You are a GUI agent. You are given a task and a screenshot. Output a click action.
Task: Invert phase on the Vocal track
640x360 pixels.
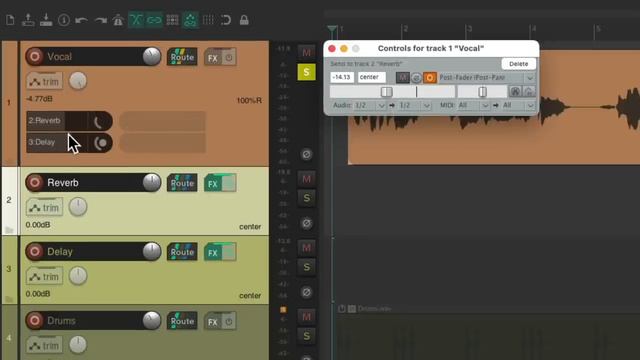(307, 154)
